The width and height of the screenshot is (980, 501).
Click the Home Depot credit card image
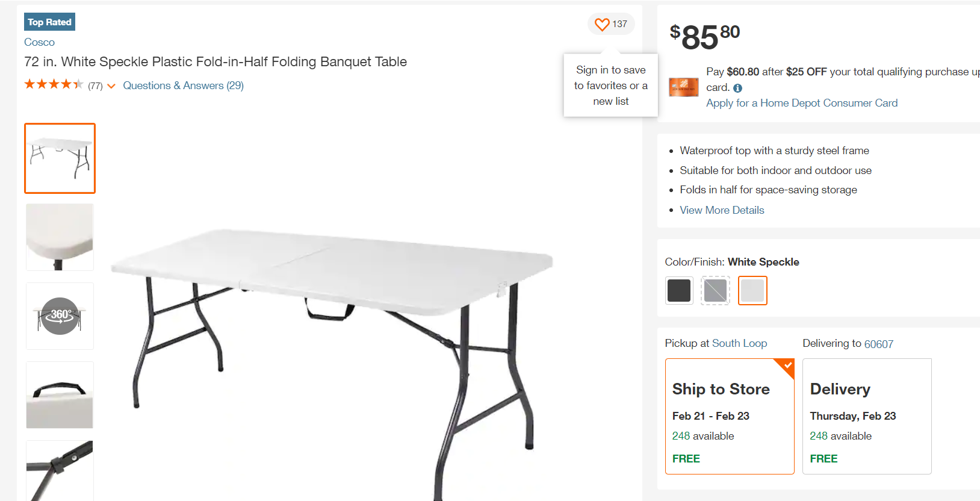[x=684, y=87]
